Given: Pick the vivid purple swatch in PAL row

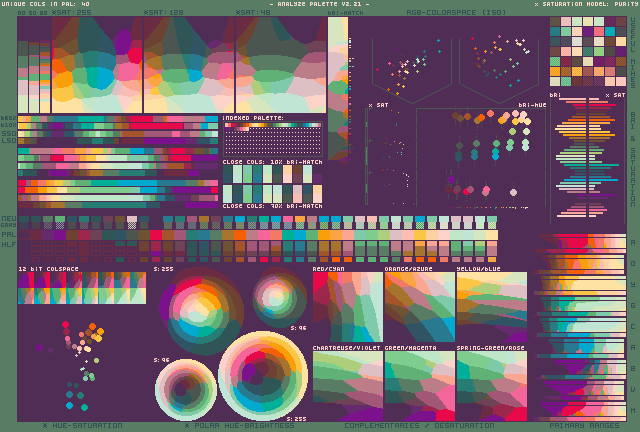Looking at the screenshot, I should pyautogui.click(x=60, y=235).
